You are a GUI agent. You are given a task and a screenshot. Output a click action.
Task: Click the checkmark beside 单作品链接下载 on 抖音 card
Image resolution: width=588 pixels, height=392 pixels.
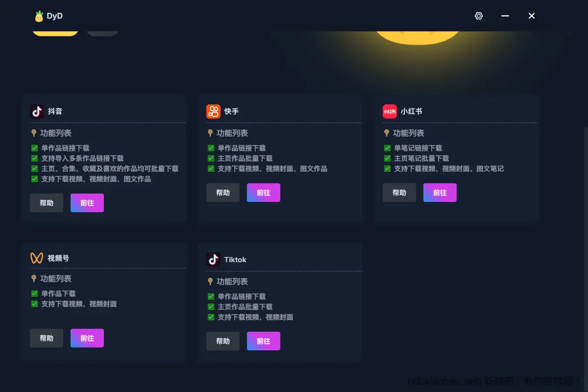(34, 147)
